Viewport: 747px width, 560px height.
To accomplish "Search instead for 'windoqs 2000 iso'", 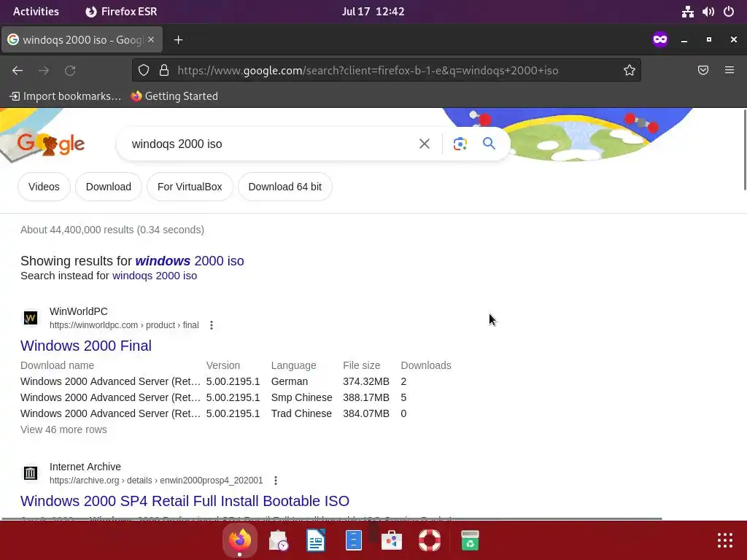I will pos(155,276).
